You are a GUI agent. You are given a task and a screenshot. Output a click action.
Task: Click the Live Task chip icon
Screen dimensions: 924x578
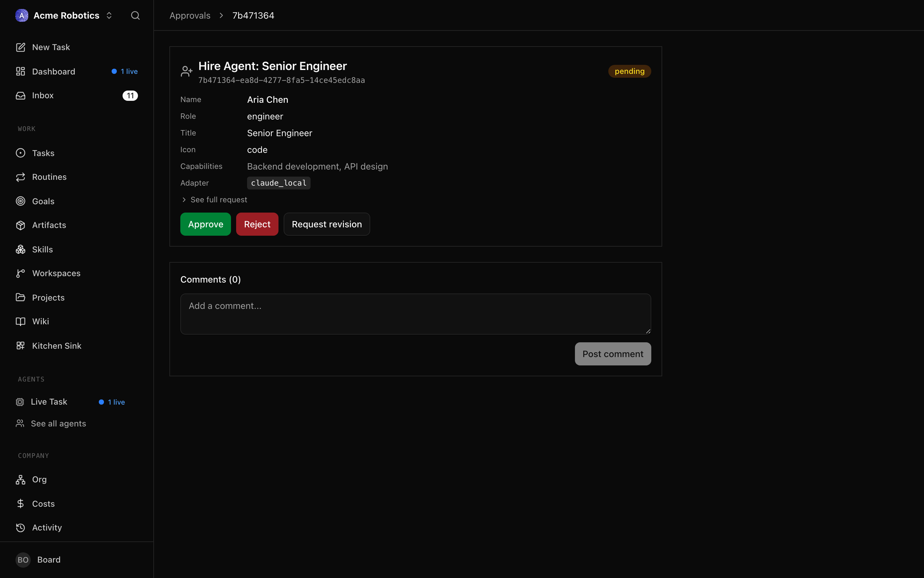coord(20,402)
